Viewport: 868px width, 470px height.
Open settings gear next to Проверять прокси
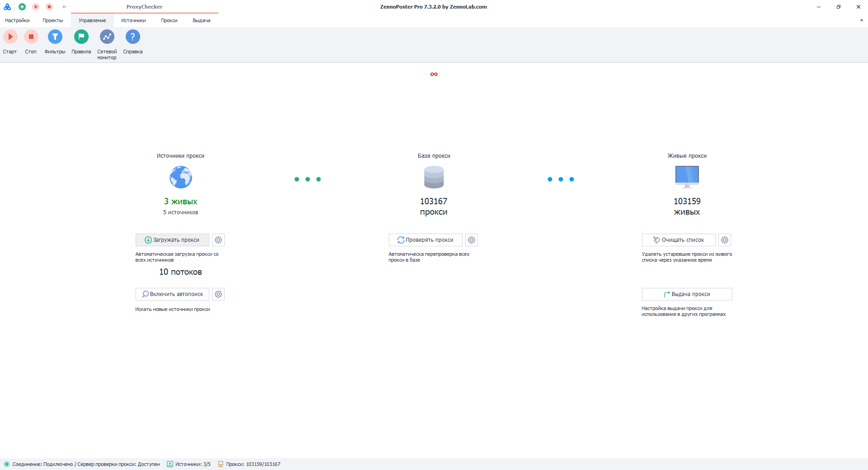472,240
